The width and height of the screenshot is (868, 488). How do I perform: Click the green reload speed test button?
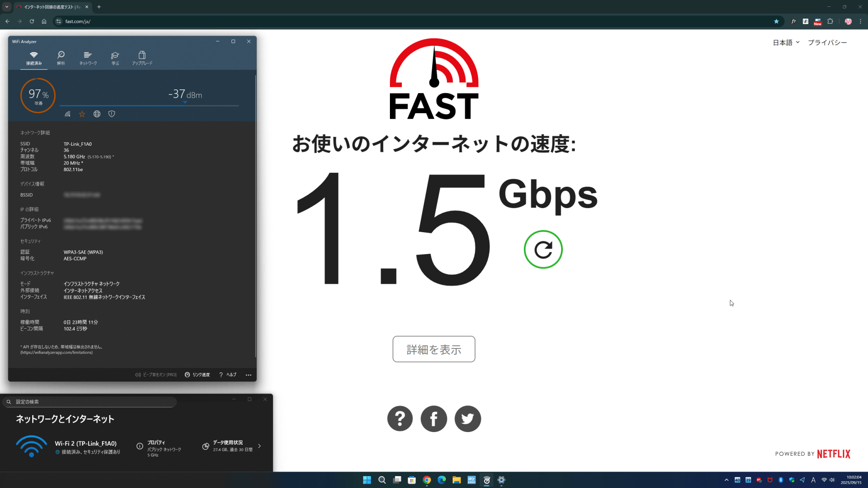point(543,250)
